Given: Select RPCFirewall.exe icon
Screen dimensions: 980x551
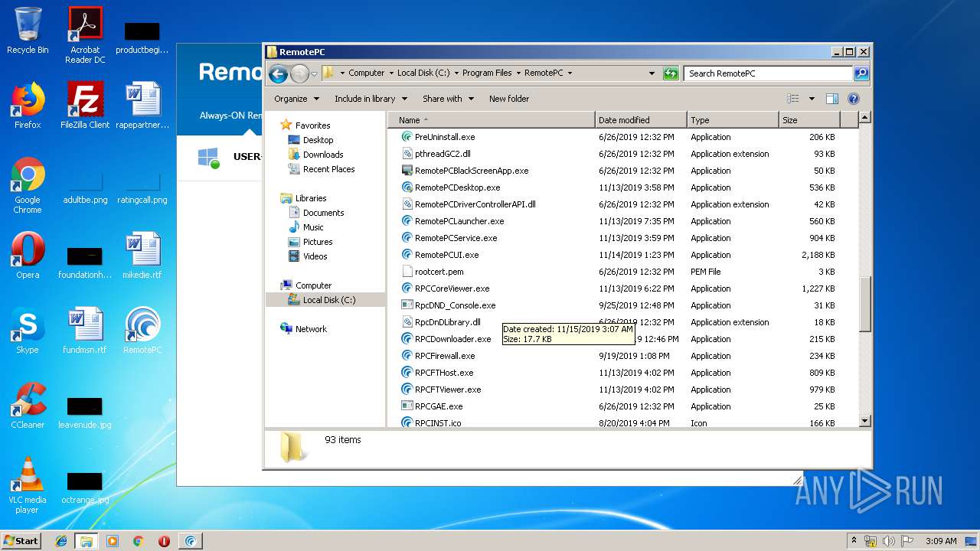Looking at the screenshot, I should (x=407, y=356).
